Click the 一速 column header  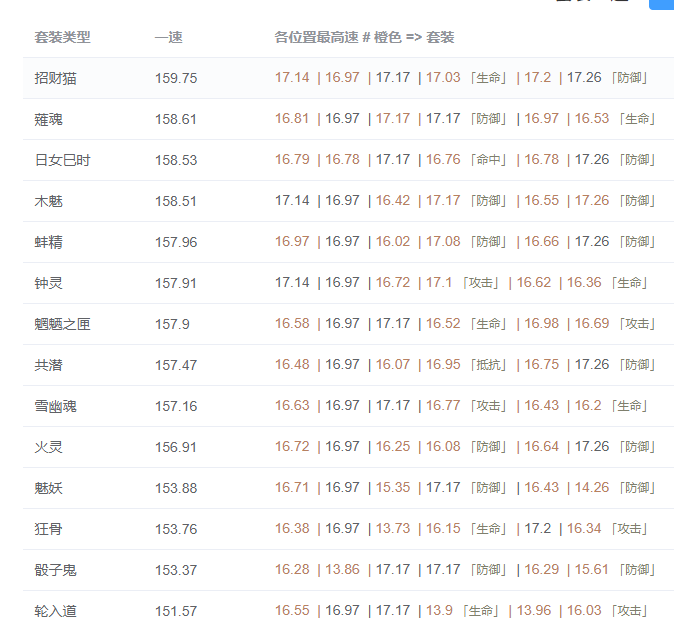(x=168, y=37)
